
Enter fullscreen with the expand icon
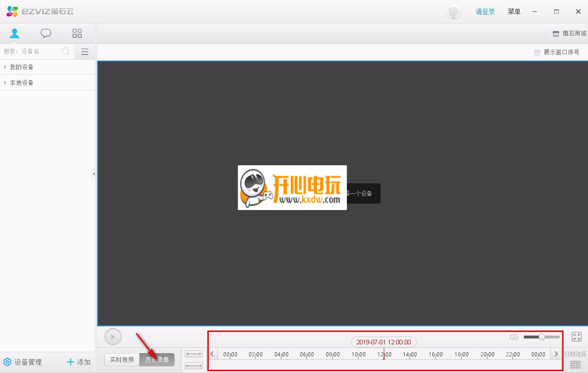pyautogui.click(x=576, y=337)
